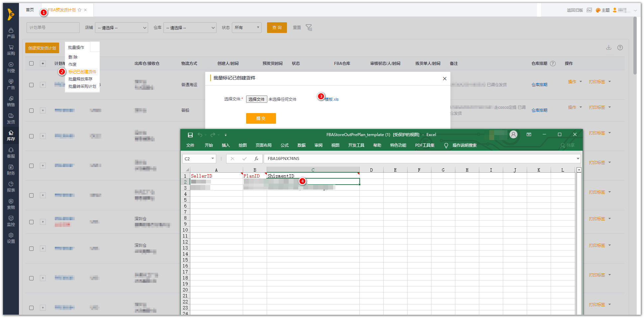
Task: Open the 销售 sidebar section
Action: point(11,101)
